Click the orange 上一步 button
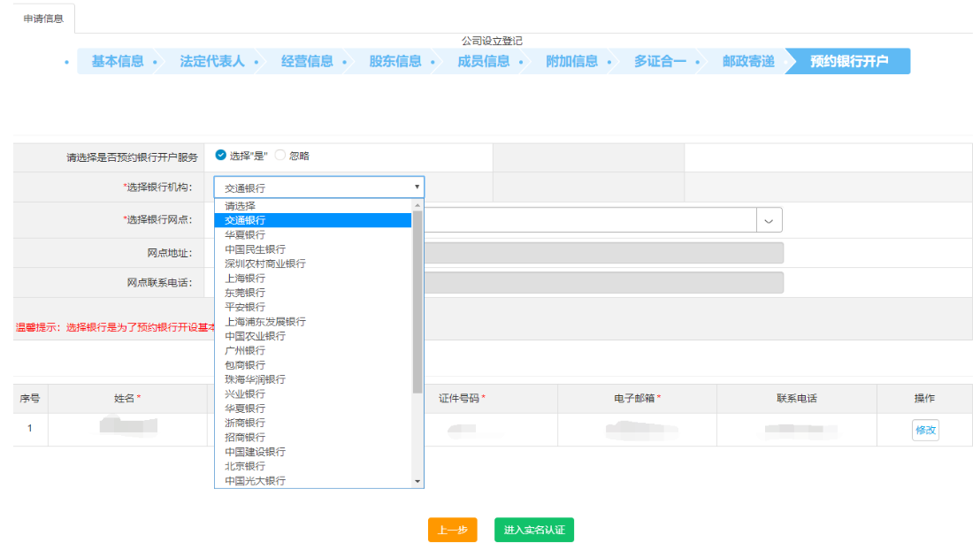The image size is (980, 550). (452, 530)
